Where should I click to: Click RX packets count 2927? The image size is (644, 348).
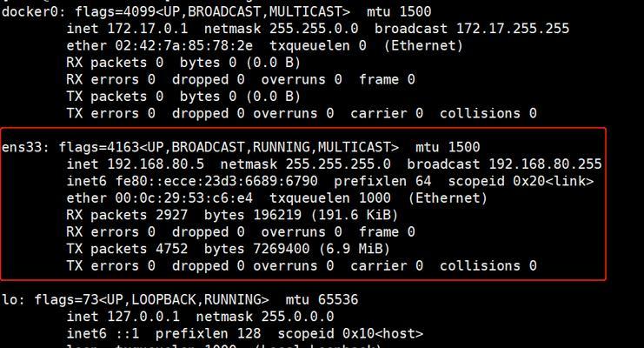[x=172, y=215]
